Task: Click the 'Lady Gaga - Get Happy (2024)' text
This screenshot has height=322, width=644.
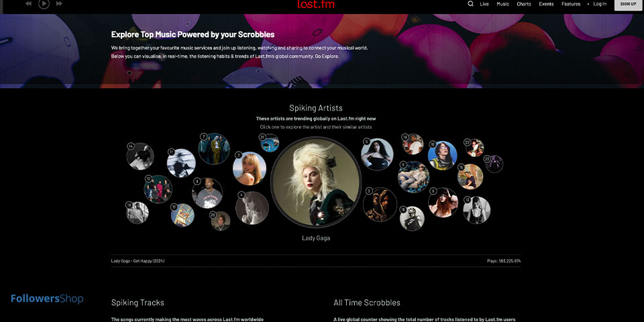Action: [x=138, y=261]
